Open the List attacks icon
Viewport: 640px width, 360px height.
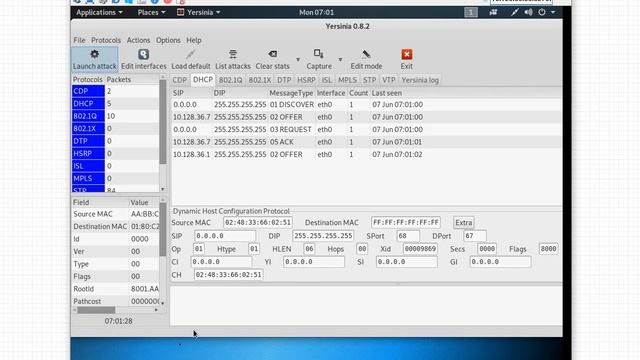[233, 54]
